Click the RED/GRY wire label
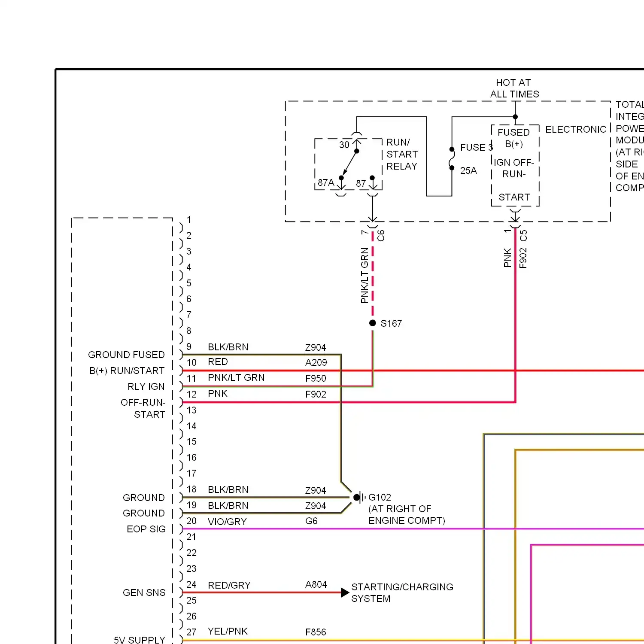The width and height of the screenshot is (644, 644). tap(229, 585)
